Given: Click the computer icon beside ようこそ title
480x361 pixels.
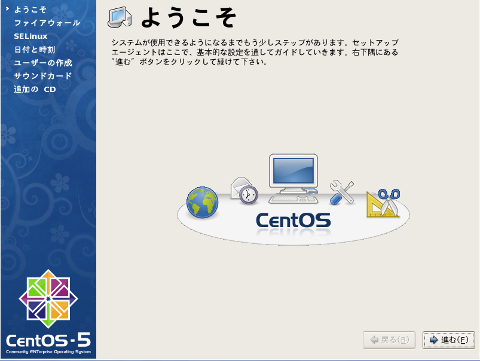Looking at the screenshot, I should click(x=120, y=17).
